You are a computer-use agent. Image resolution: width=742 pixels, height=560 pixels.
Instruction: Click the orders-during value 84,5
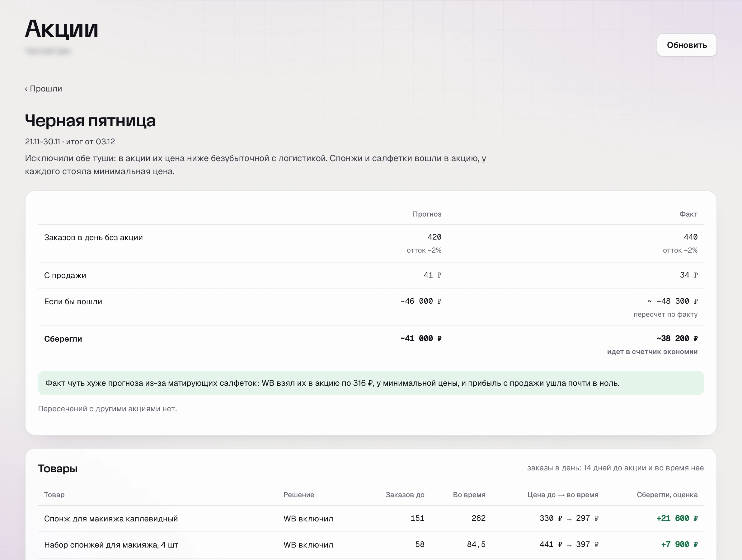[476, 544]
